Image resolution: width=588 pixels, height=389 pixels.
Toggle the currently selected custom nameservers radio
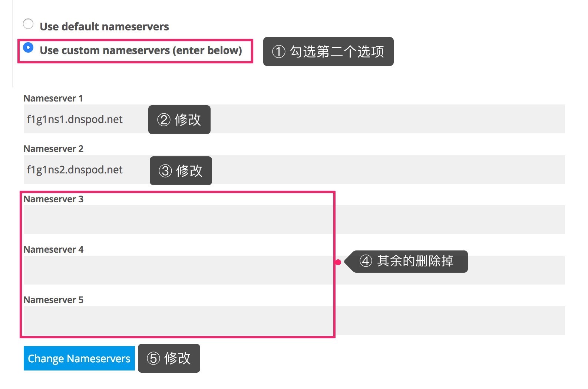[x=28, y=48]
